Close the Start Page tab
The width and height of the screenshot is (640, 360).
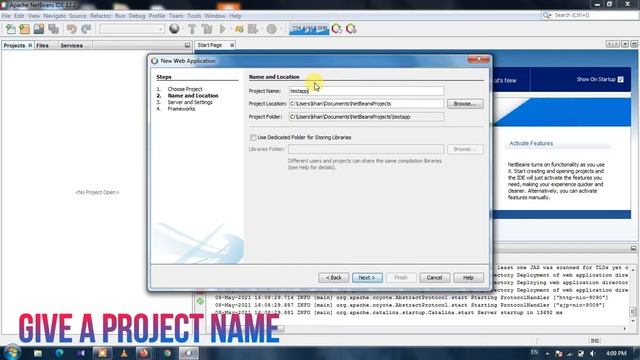232,45
